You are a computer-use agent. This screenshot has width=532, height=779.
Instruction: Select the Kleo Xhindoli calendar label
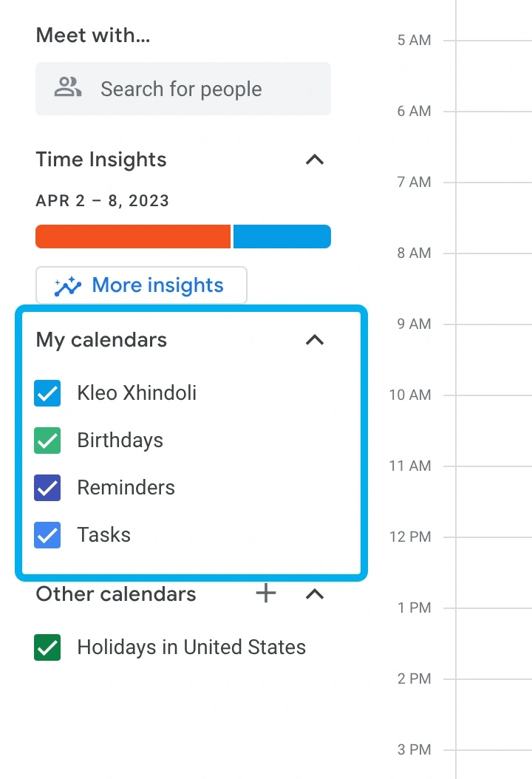(x=137, y=393)
